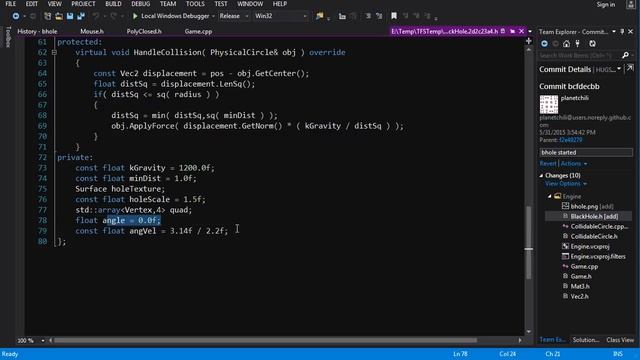
Task: Open the TOOLS menu
Action: click(x=195, y=4)
